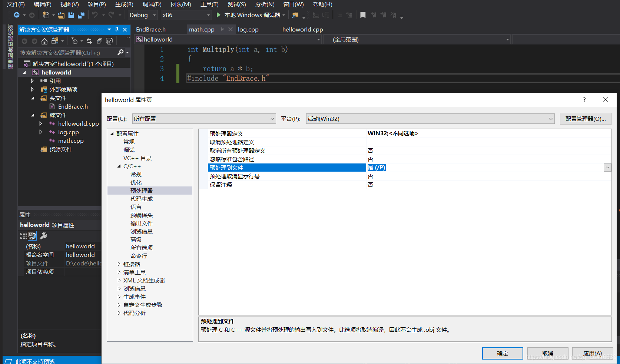Click the Property Pages wrench icon
Screen dimensions: 620x364
[x=43, y=236]
